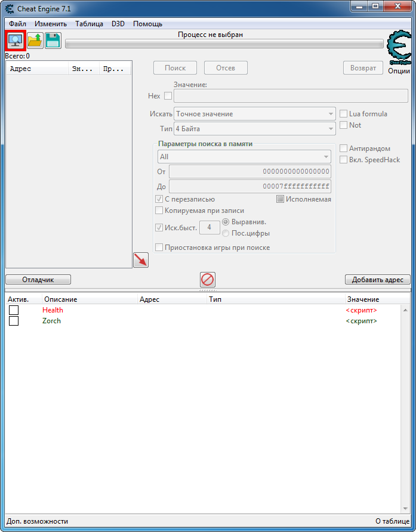Click the Значение input field

(x=291, y=96)
